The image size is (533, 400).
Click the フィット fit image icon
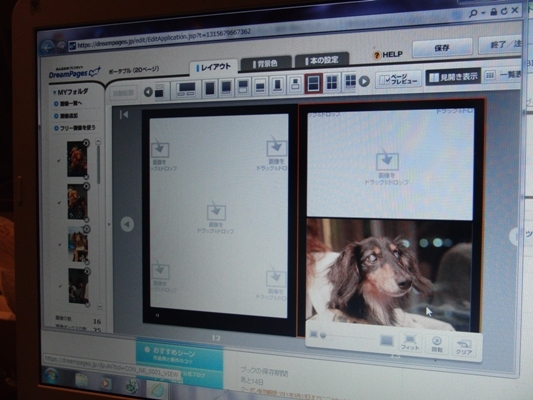(410, 342)
